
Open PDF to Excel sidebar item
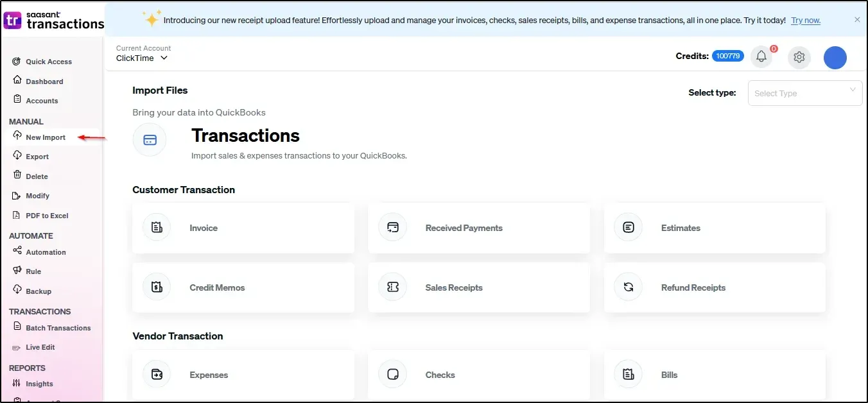pos(47,216)
